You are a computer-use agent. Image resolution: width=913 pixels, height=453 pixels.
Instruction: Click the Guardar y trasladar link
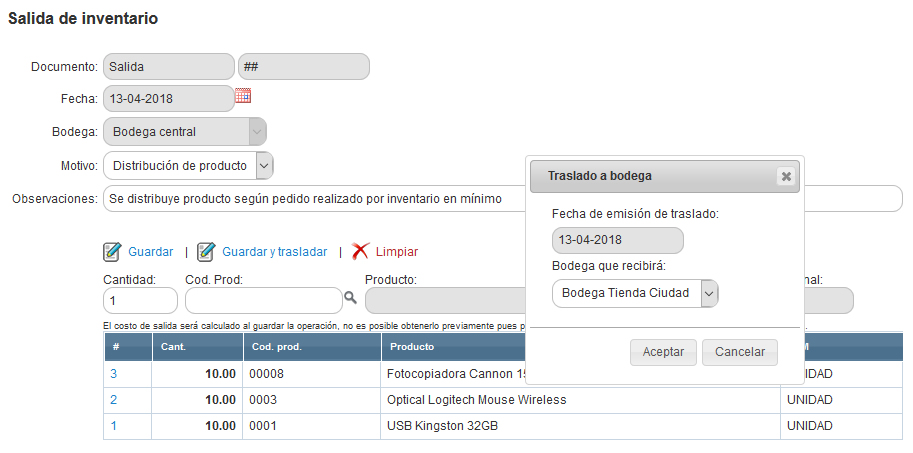click(x=274, y=252)
